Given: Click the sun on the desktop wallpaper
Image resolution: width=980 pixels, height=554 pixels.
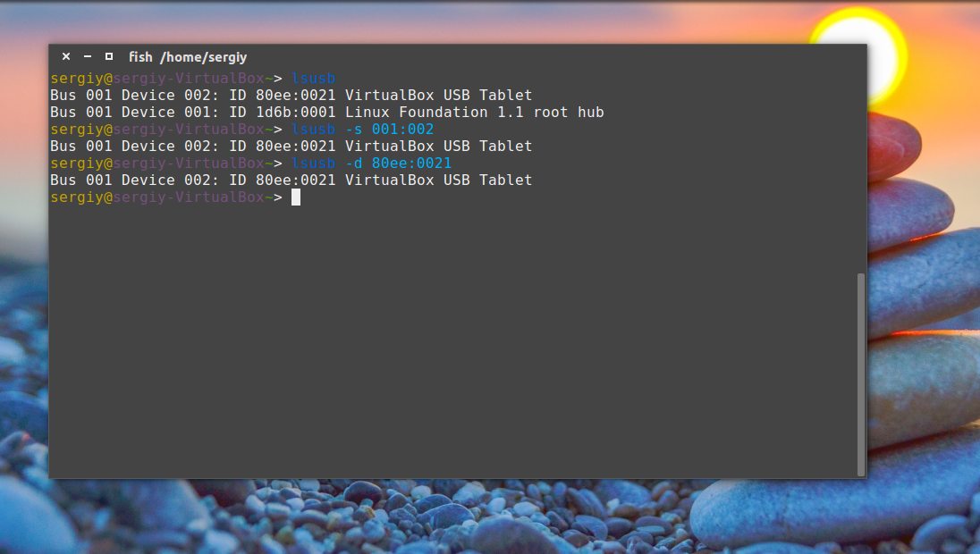Looking at the screenshot, I should [858, 55].
